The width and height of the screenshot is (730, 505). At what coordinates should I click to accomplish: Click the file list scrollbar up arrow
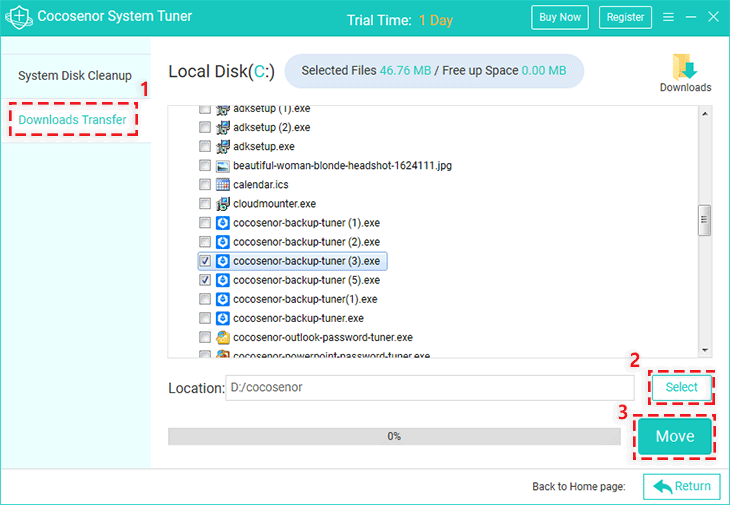(x=705, y=114)
